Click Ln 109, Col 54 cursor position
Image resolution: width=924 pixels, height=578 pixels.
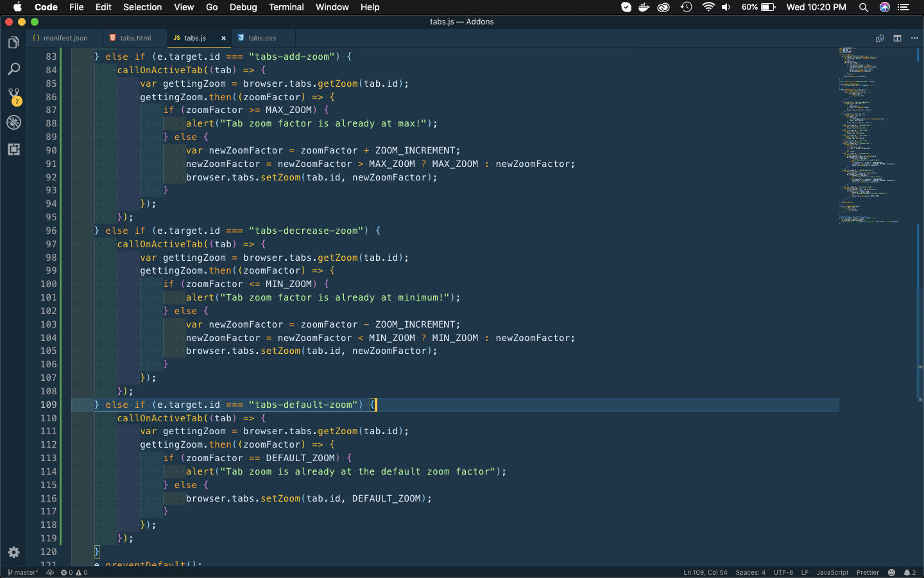click(705, 572)
